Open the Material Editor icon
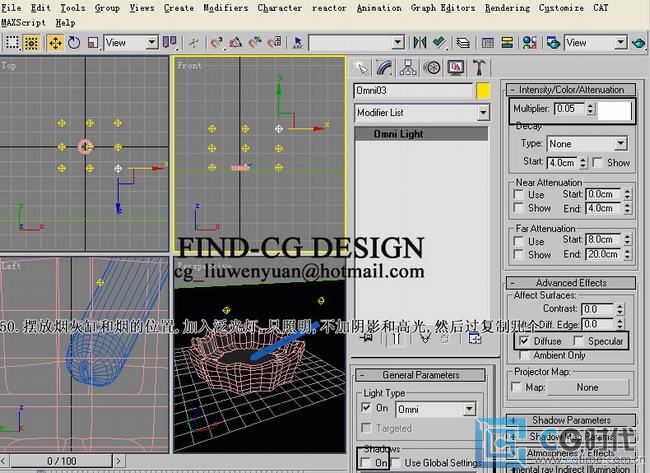 [x=529, y=42]
